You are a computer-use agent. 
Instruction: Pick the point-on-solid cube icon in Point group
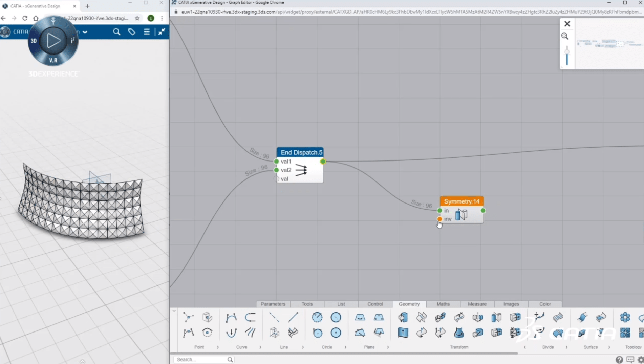pos(207,317)
